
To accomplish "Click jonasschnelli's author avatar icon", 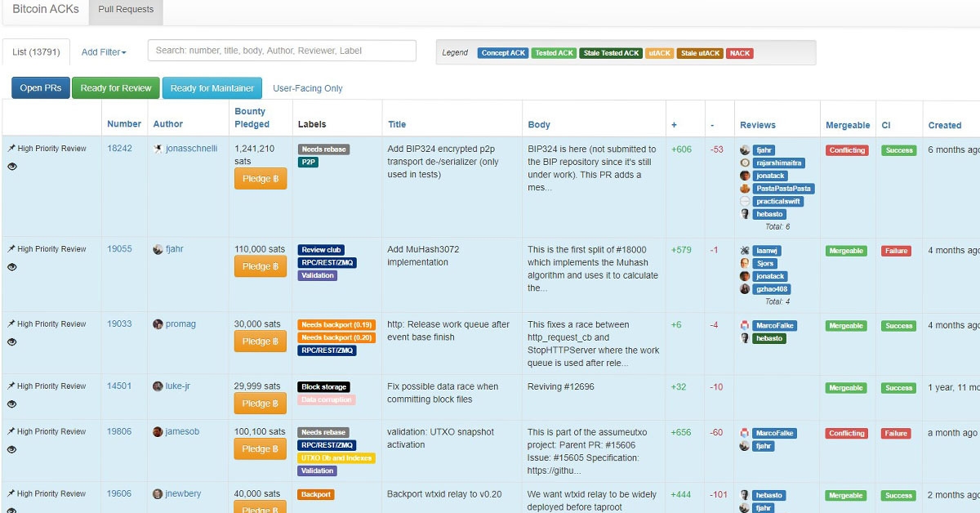I will click(x=158, y=149).
